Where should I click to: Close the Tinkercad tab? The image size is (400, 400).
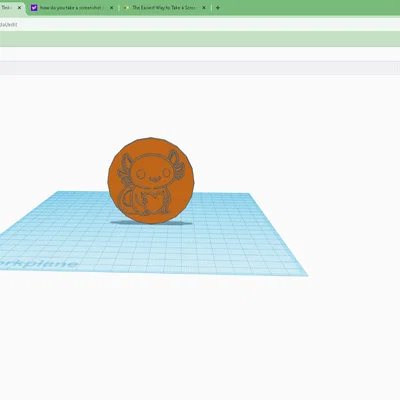tap(19, 7)
